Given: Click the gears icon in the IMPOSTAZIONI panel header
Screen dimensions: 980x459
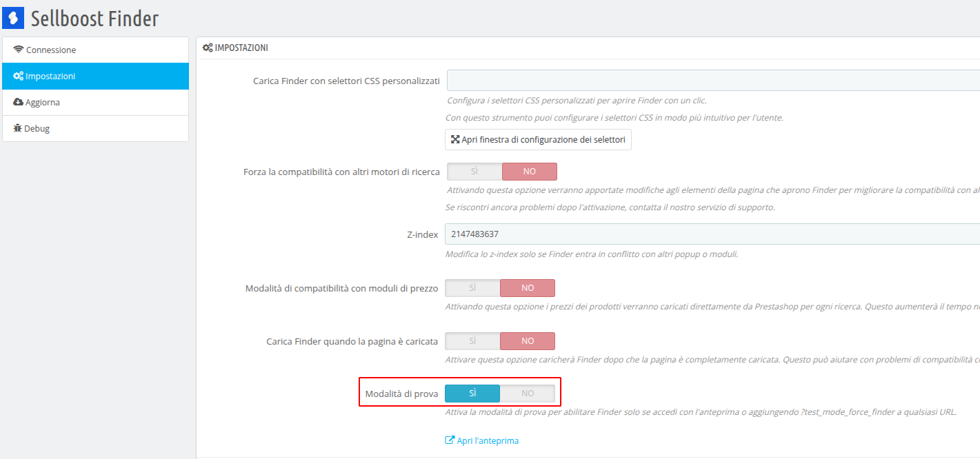Looking at the screenshot, I should point(208,48).
